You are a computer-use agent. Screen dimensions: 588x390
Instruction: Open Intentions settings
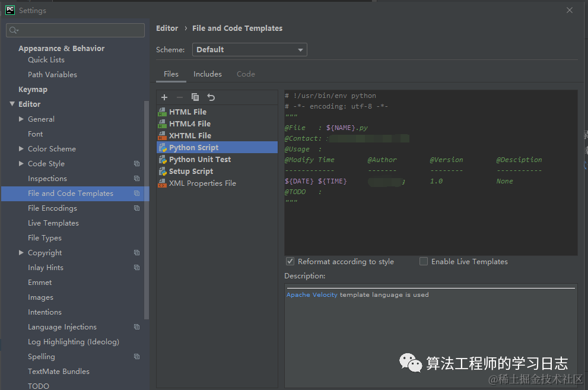[x=45, y=312]
